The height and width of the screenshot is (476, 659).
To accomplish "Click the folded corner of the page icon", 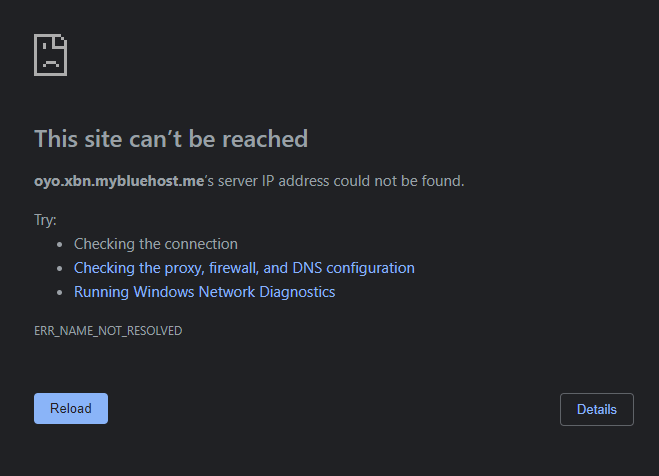I will 61,40.
